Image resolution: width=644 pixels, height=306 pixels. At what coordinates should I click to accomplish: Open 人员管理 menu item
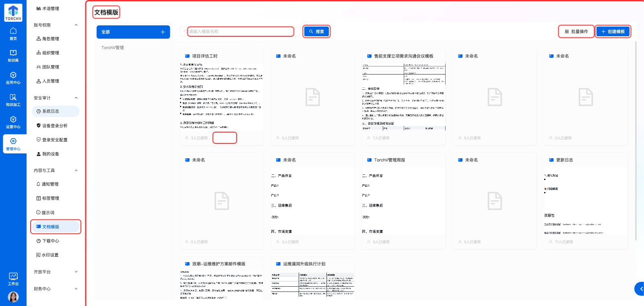(x=48, y=81)
